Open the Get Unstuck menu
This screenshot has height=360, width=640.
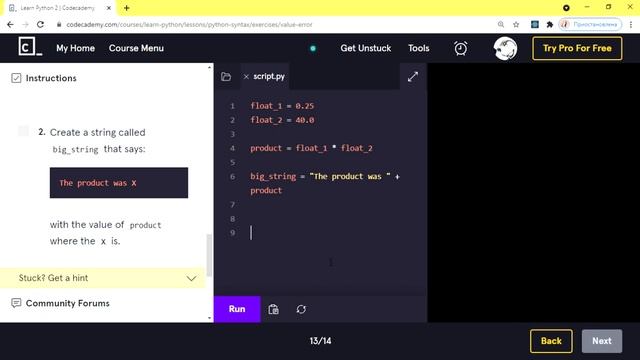coord(366,48)
